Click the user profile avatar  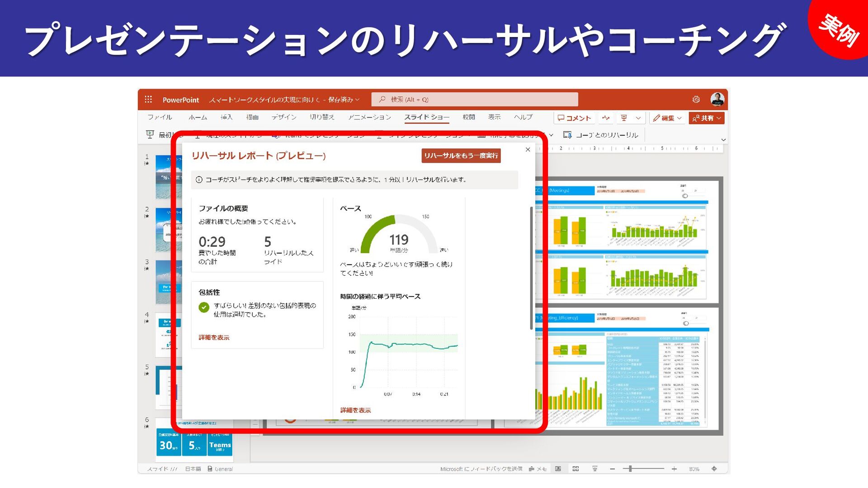717,99
